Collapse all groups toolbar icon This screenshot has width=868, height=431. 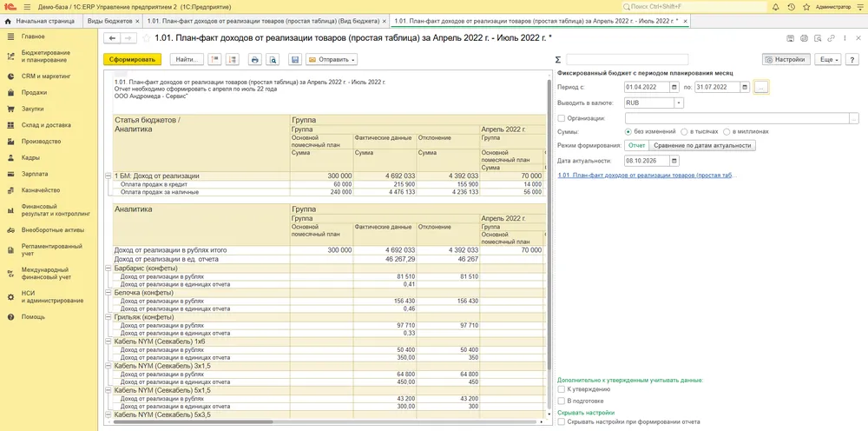point(214,59)
